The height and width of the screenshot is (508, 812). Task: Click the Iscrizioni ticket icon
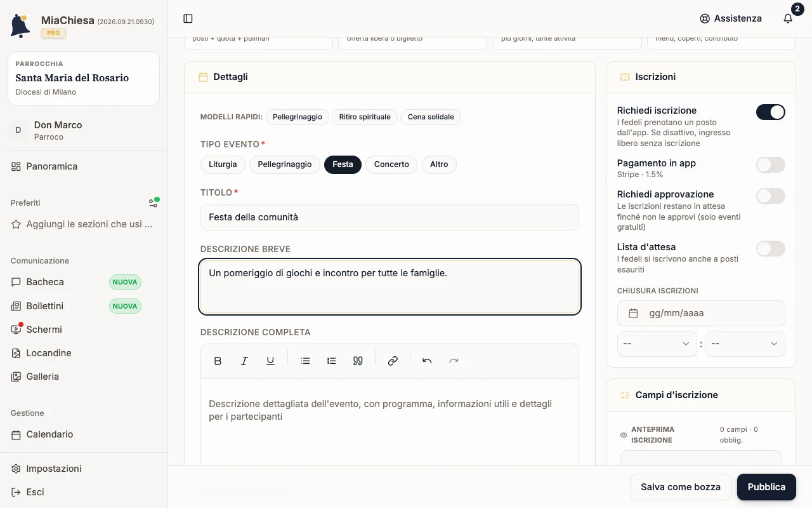pyautogui.click(x=625, y=77)
